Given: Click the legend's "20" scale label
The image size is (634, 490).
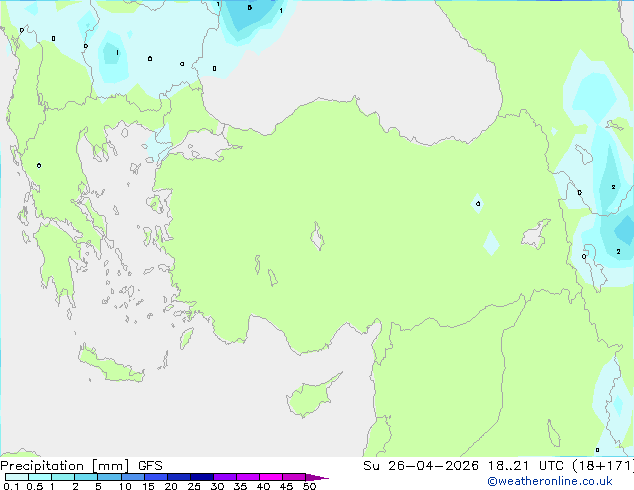Looking at the screenshot, I should (x=171, y=486).
